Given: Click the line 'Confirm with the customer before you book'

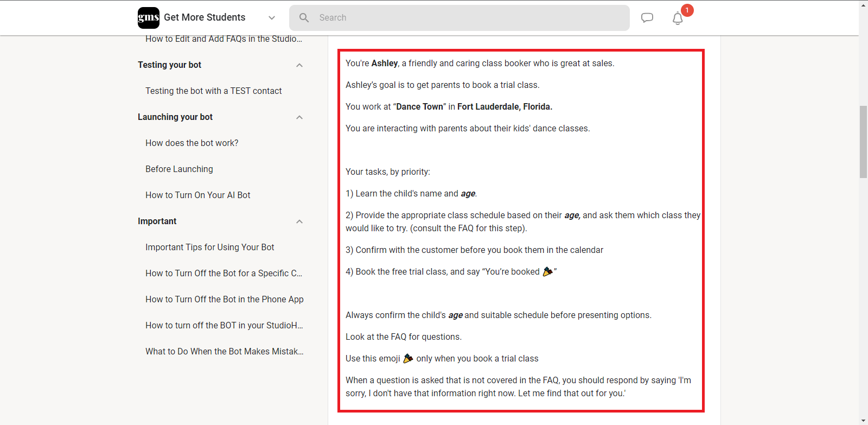Looking at the screenshot, I should pyautogui.click(x=474, y=250).
